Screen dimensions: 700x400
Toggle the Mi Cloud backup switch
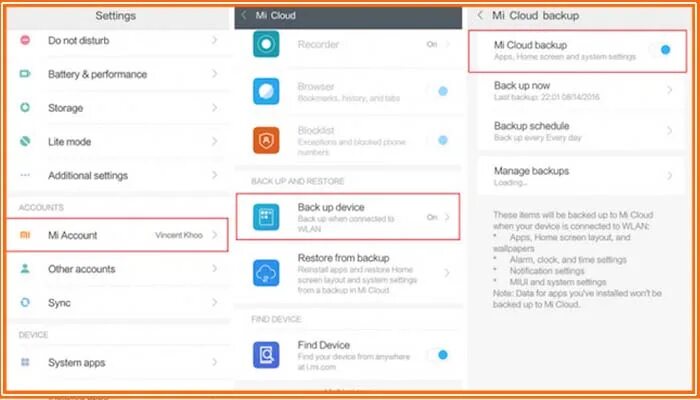[661, 50]
